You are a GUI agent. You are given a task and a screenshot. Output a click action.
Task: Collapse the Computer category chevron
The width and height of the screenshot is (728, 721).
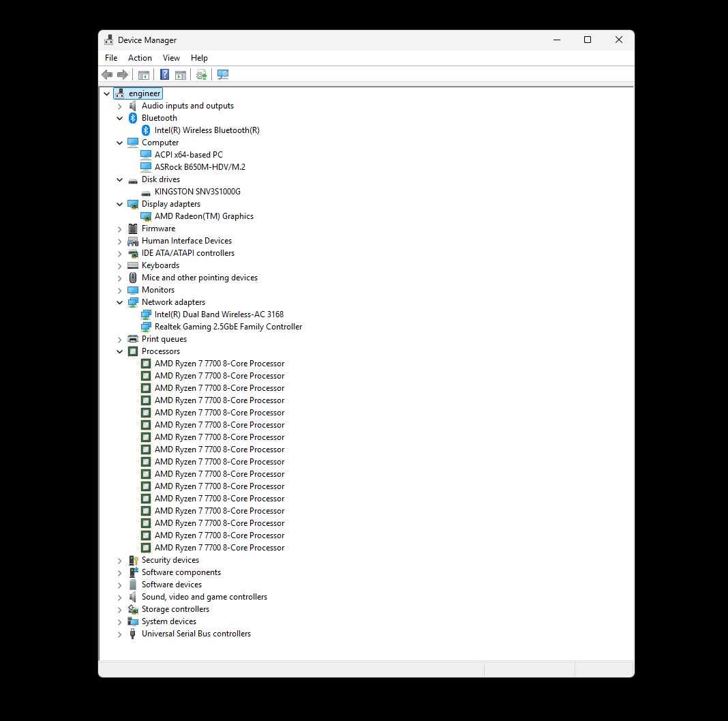coord(120,143)
